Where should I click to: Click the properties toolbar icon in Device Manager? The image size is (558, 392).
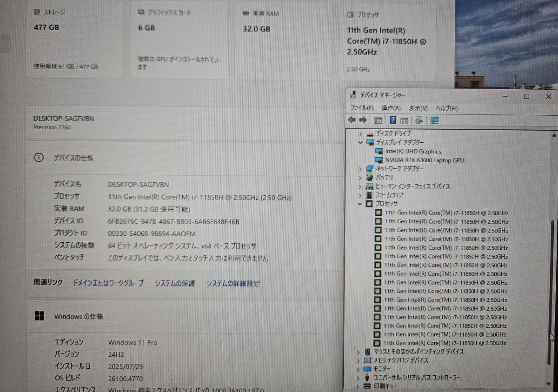[x=378, y=120]
